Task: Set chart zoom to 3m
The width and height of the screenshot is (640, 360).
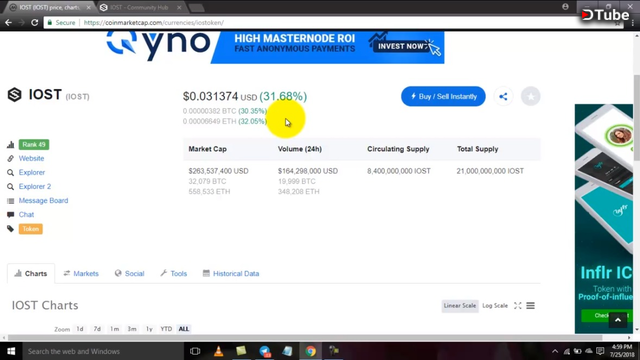Action: 132,329
